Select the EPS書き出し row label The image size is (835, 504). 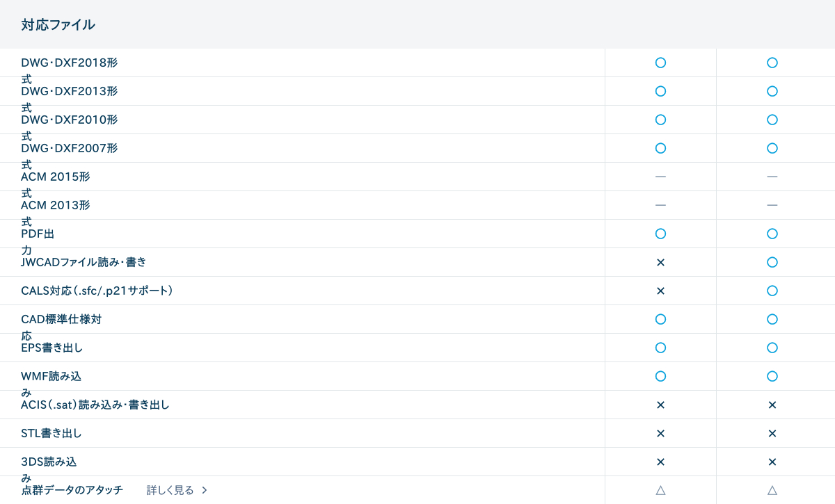(x=52, y=348)
